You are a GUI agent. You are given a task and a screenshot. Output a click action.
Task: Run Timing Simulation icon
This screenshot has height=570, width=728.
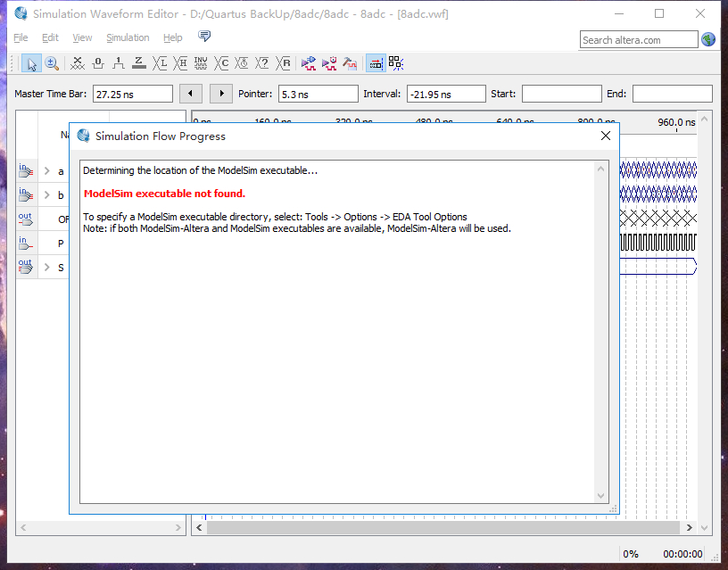click(x=329, y=63)
